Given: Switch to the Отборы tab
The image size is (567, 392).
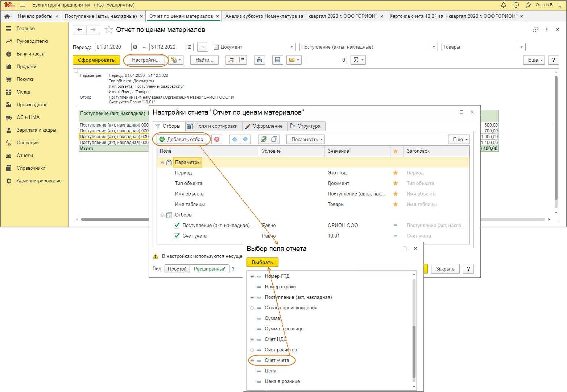Looking at the screenshot, I should click(169, 126).
